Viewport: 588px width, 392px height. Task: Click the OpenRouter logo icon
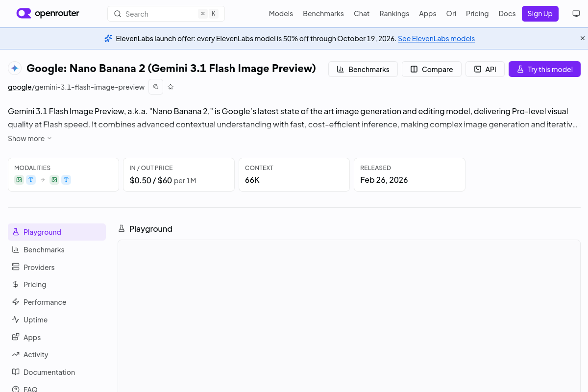point(24,13)
